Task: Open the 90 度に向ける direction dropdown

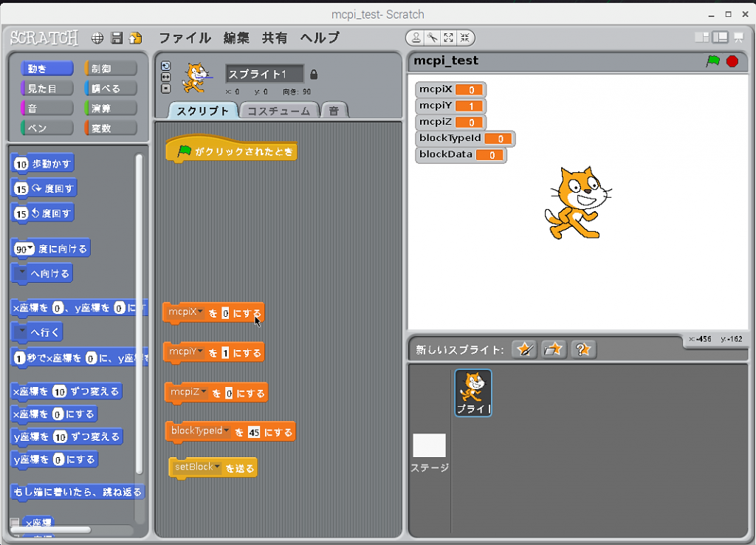Action: click(30, 248)
